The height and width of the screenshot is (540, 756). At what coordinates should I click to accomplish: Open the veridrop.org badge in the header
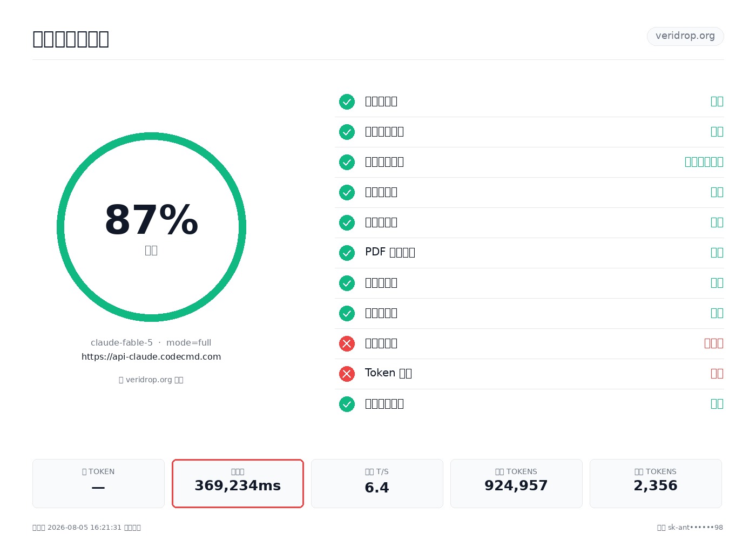click(685, 36)
